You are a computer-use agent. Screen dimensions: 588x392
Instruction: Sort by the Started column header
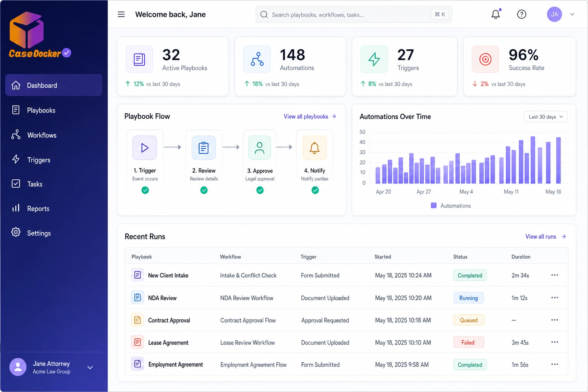click(x=383, y=257)
